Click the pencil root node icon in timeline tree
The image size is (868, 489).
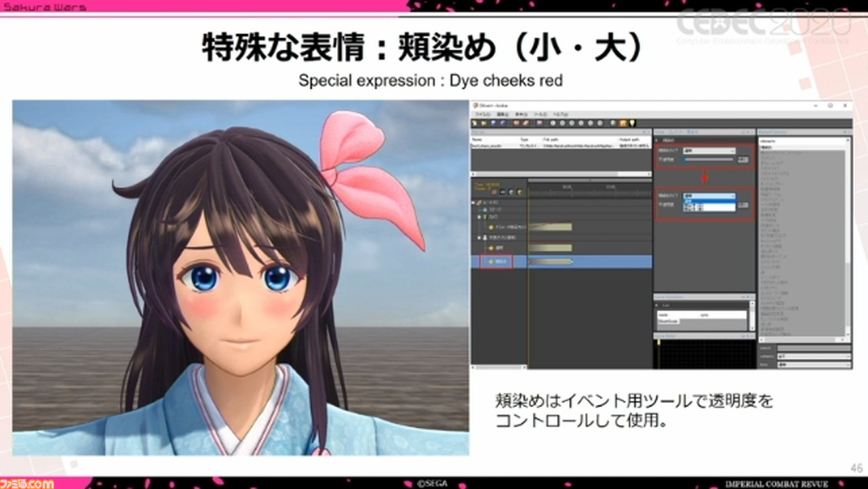479,202
